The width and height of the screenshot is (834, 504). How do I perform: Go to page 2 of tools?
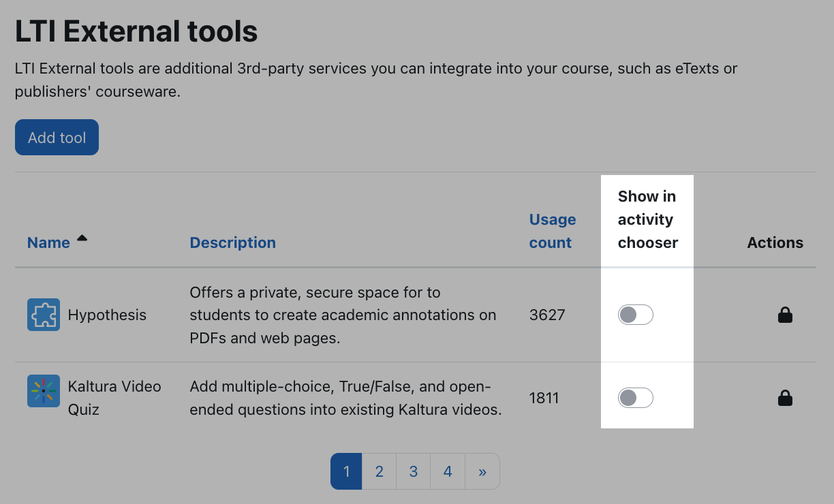380,471
